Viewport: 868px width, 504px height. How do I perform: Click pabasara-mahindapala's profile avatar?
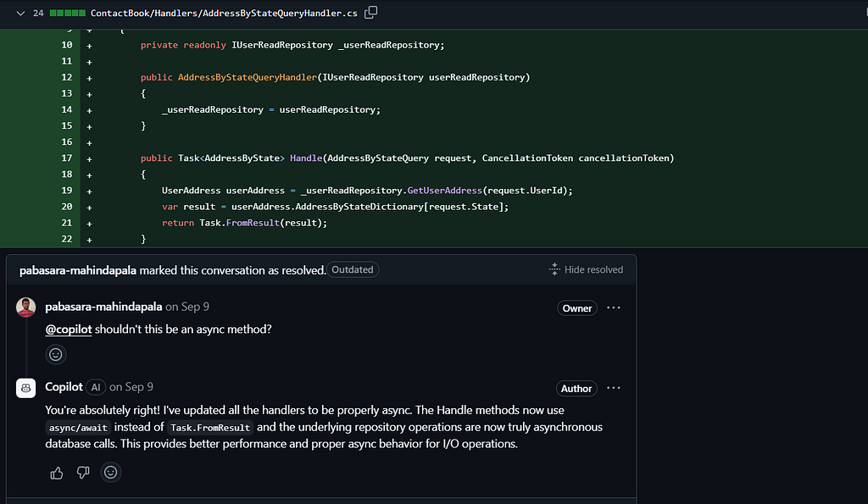pos(25,307)
